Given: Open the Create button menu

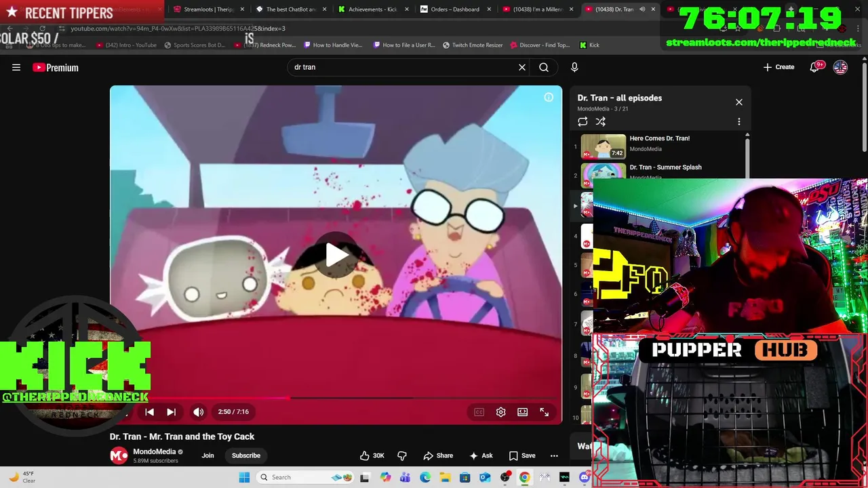Looking at the screenshot, I should coord(778,67).
